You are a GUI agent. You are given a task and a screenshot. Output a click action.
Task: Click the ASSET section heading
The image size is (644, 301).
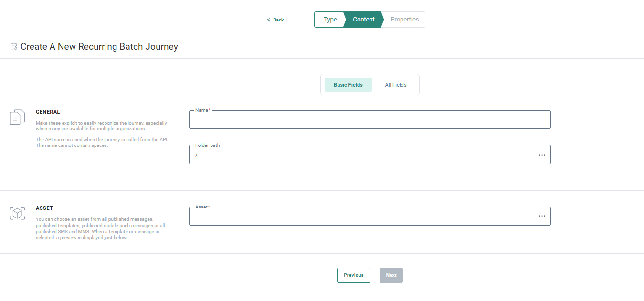pyautogui.click(x=44, y=208)
